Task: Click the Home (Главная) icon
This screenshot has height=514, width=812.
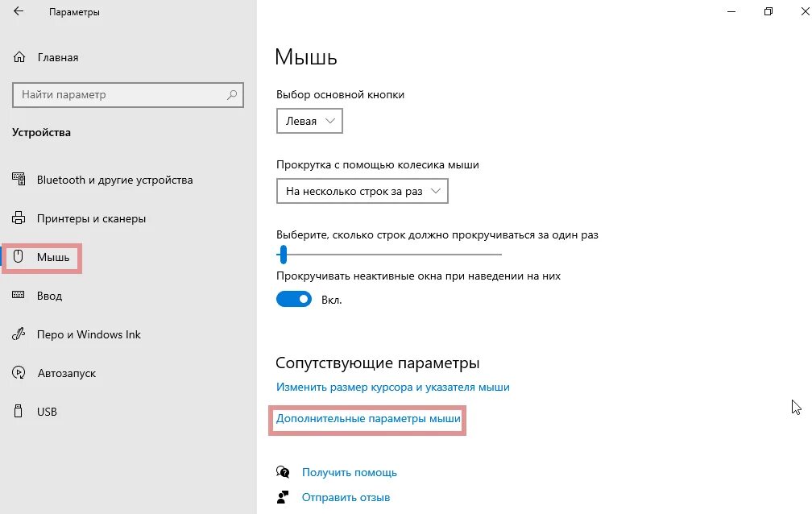Action: click(x=19, y=57)
